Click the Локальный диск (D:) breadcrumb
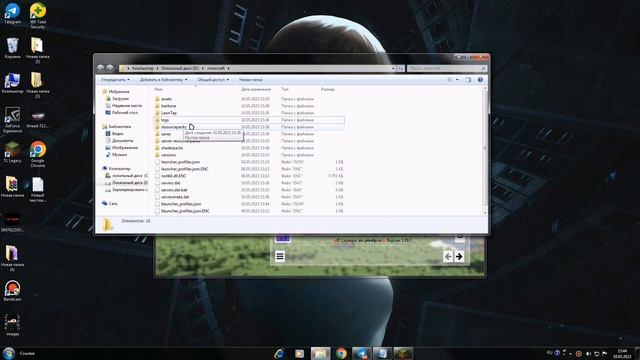Image resolution: width=640 pixels, height=360 pixels. tap(180, 68)
